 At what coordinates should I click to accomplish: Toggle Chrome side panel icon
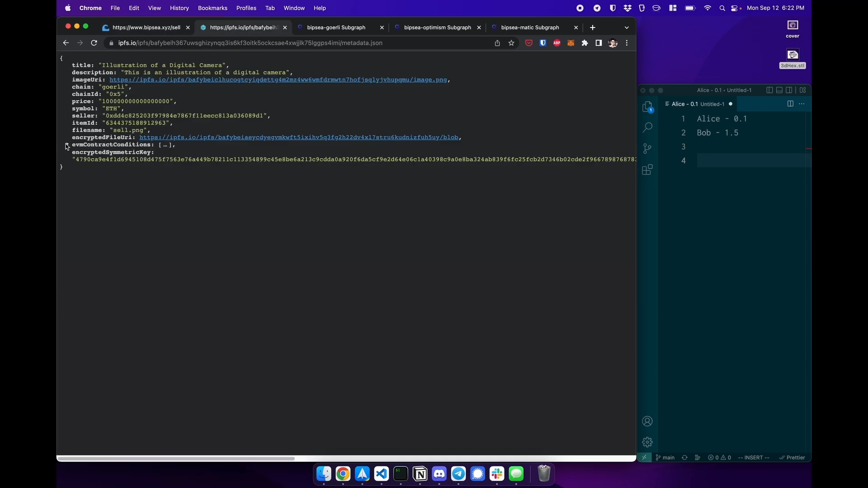click(x=599, y=43)
